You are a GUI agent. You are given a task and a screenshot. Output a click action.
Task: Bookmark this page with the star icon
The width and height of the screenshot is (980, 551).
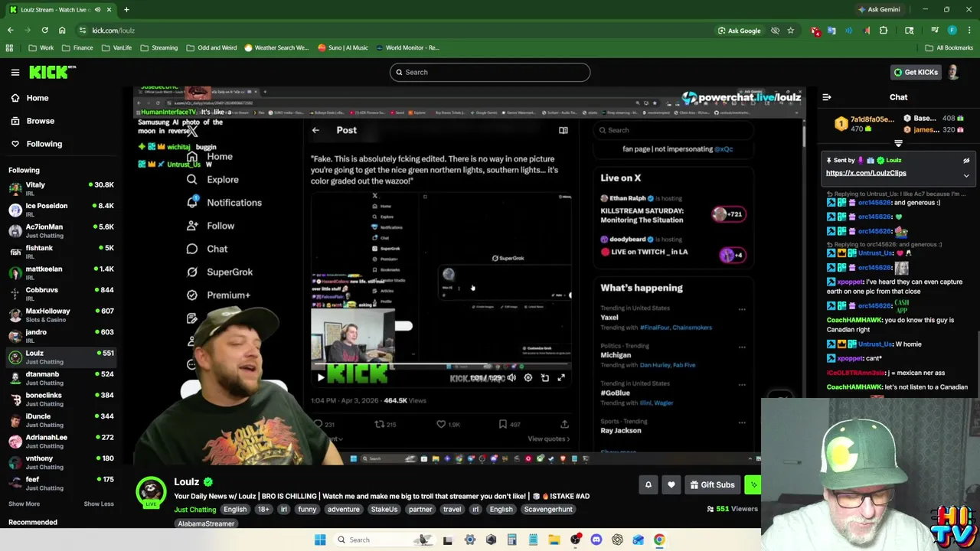(x=790, y=31)
